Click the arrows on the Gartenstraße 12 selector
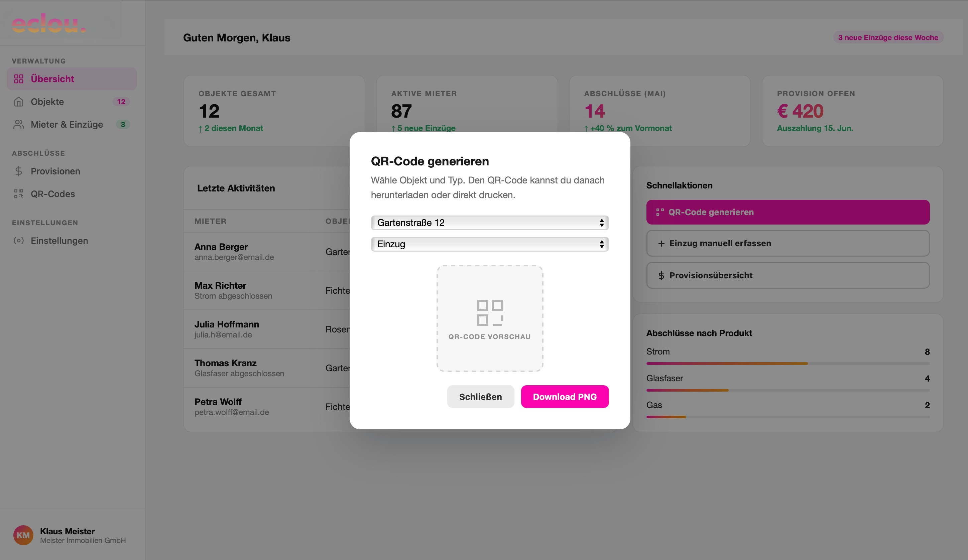Viewport: 968px width, 560px height. pyautogui.click(x=602, y=223)
